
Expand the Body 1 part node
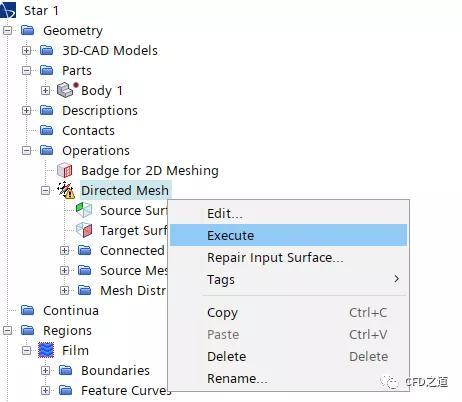46,90
